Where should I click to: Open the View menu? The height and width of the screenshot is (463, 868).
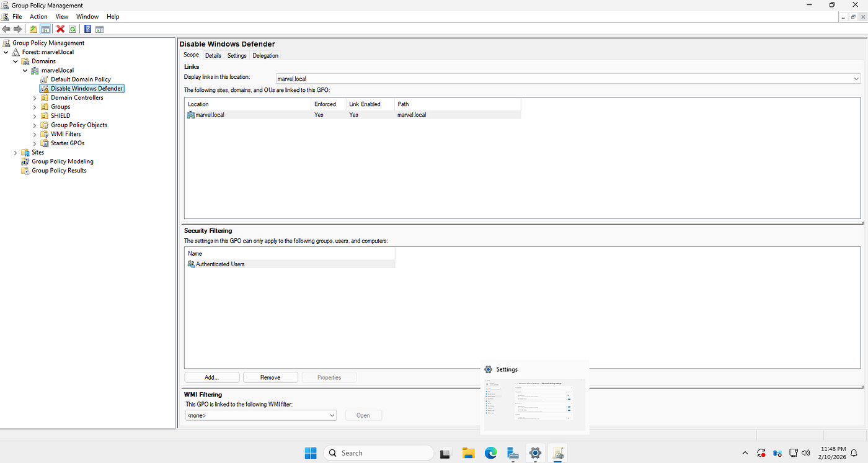[x=62, y=17]
